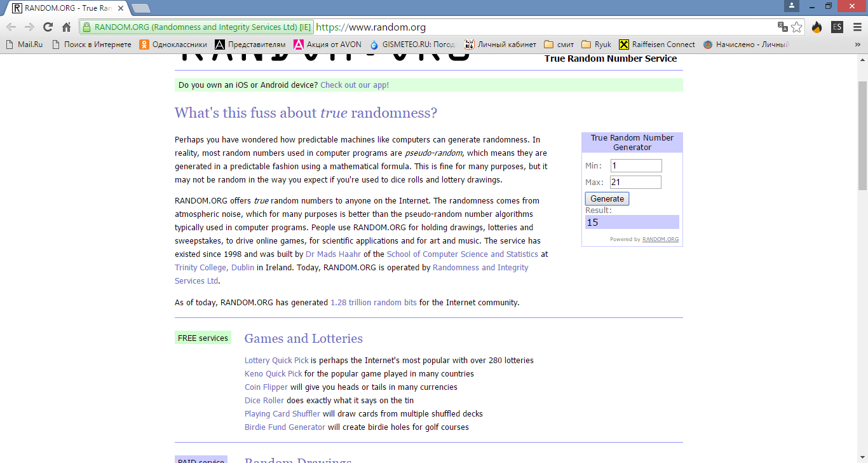Select the RANDOM.ORG browser tab
868x463 pixels.
(x=67, y=8)
